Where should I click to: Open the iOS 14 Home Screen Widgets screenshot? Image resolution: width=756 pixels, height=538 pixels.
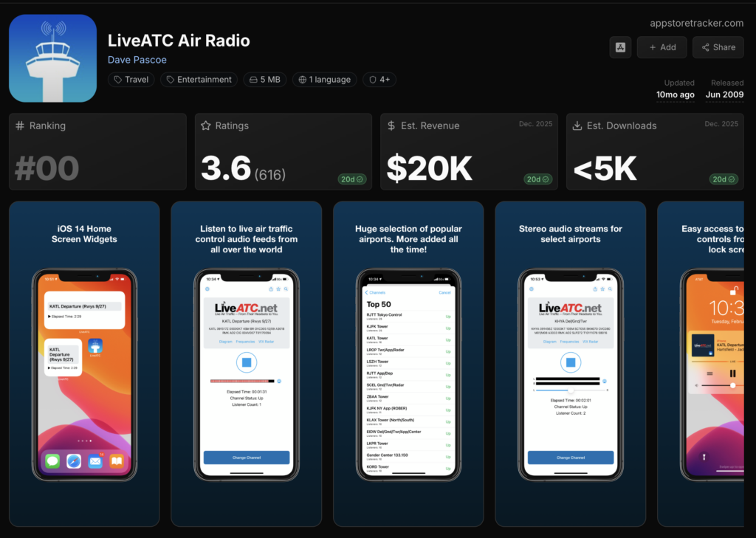[x=84, y=363]
